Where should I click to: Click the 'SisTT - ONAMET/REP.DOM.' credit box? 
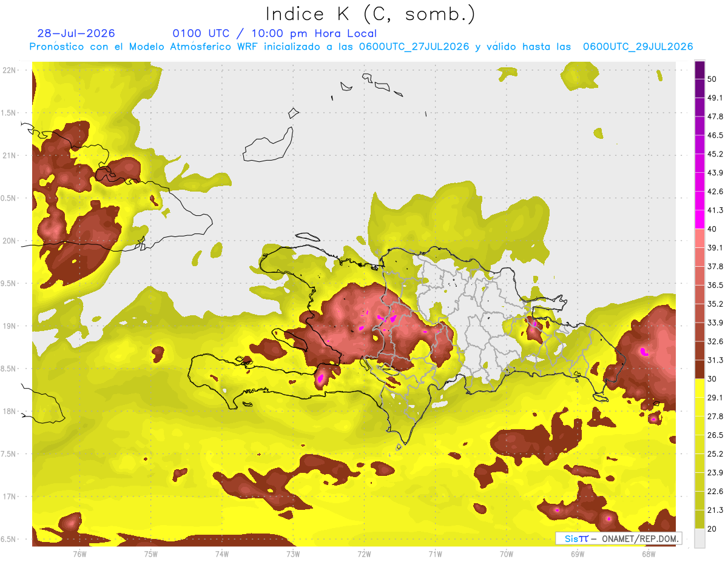pos(619,538)
